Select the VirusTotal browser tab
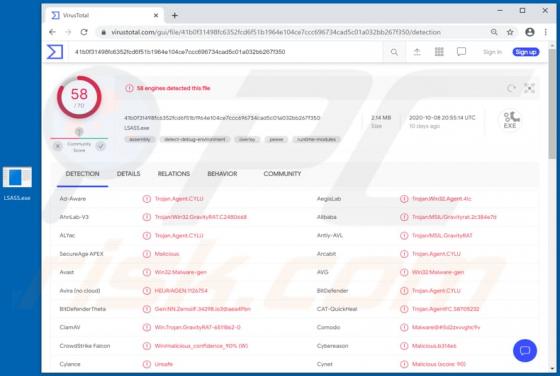The height and width of the screenshot is (376, 560). pyautogui.click(x=105, y=15)
